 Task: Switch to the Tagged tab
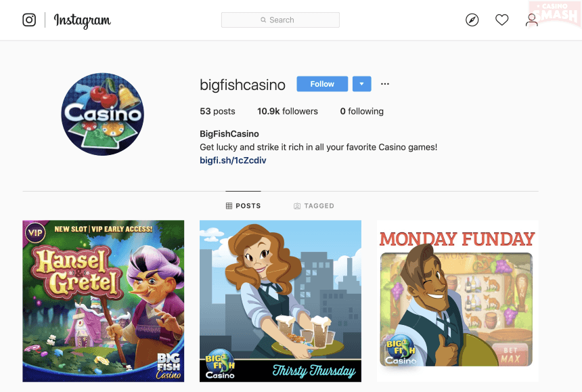(314, 206)
